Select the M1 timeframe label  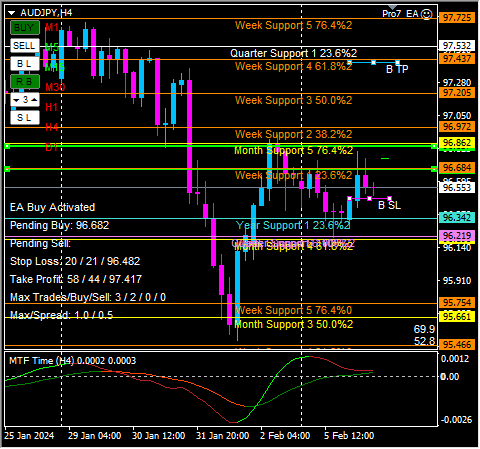click(x=52, y=27)
